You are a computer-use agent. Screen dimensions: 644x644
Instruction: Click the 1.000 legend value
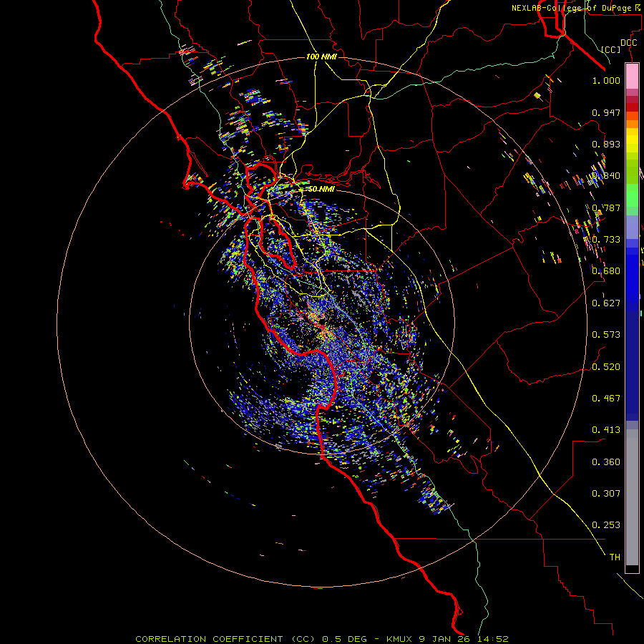tap(606, 80)
